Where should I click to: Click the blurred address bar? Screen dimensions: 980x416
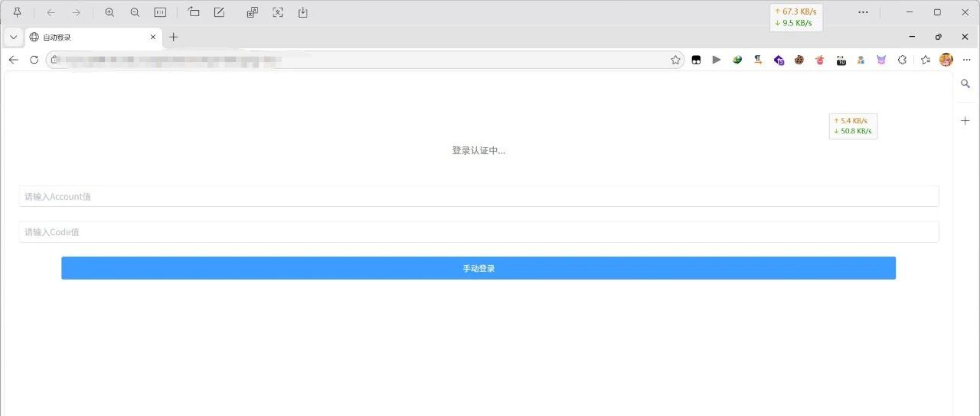tap(364, 60)
